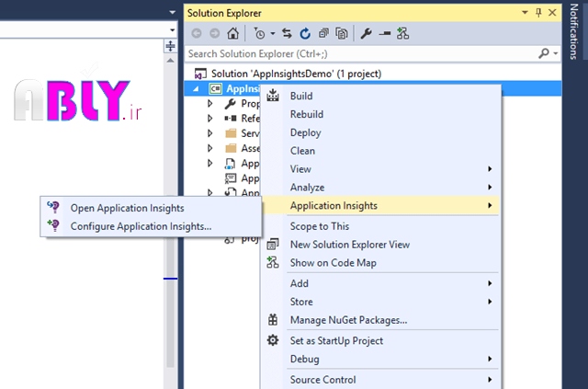The width and height of the screenshot is (588, 389).
Task: Choose Scope to This
Action: 381,226
